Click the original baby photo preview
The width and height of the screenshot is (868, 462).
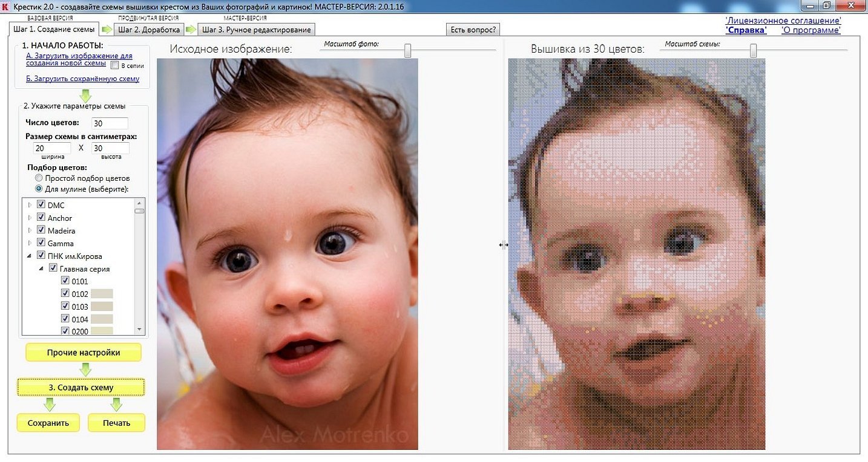pyautogui.click(x=288, y=254)
